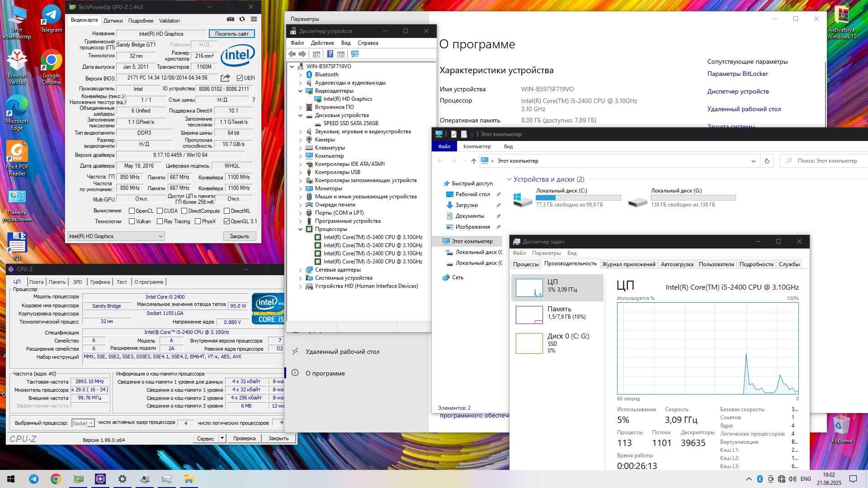
Task: Click Local Disk G: usage bar
Action: tap(693, 197)
